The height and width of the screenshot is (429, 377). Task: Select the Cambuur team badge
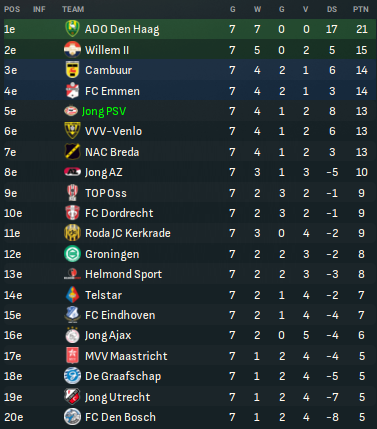coord(72,70)
